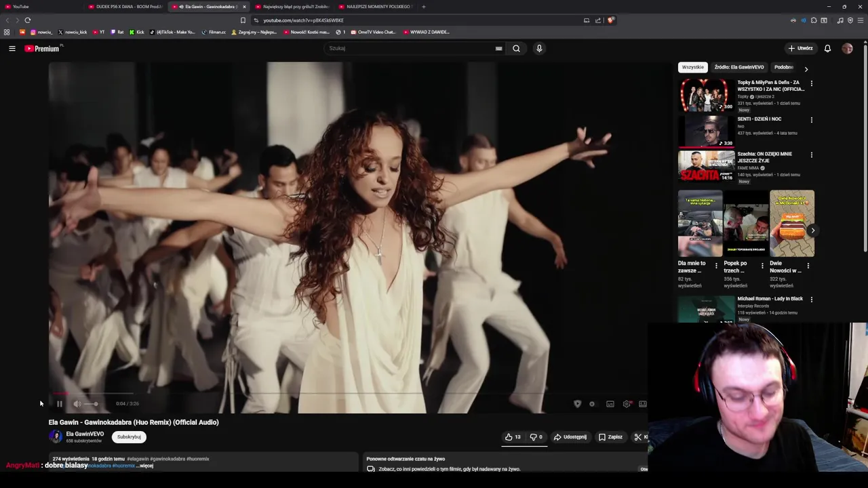Open the Topky & MiłyPan & Defis video thumbnail

pos(706,95)
